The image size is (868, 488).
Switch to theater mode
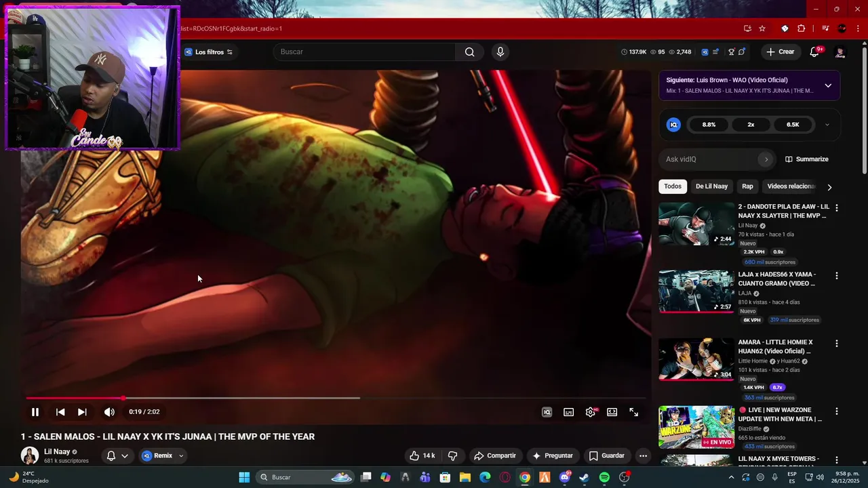(x=612, y=412)
